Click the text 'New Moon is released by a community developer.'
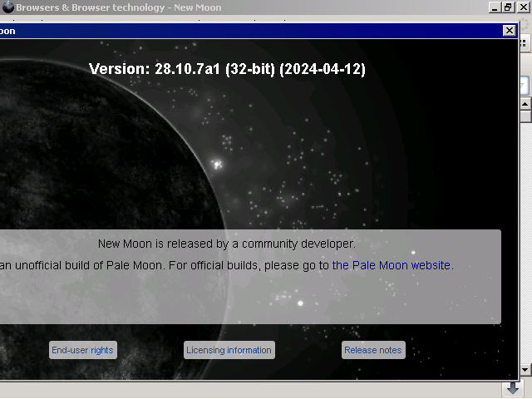The width and height of the screenshot is (532, 399). pos(227,244)
